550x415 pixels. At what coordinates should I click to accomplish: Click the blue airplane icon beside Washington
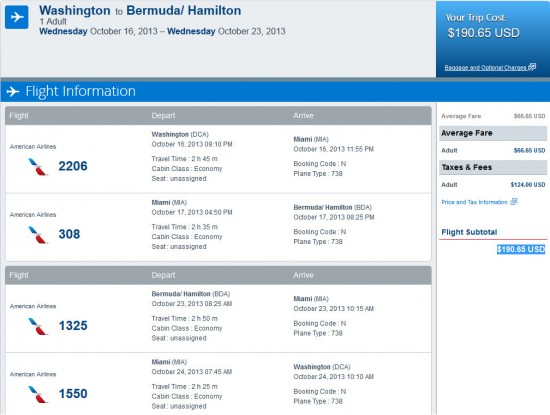click(16, 17)
